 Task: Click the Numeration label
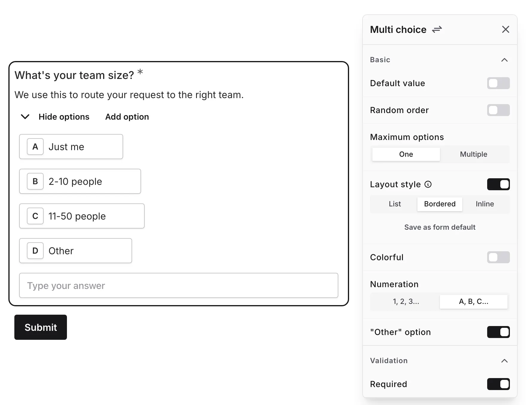[394, 284]
